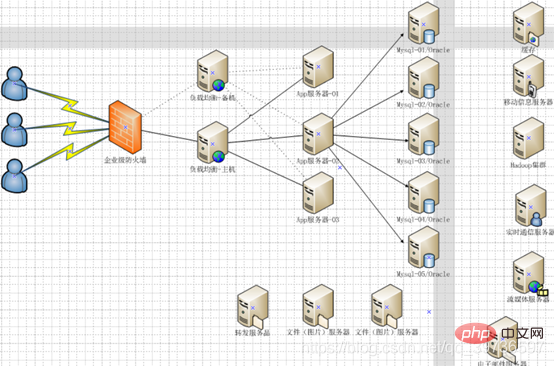Click the Mysql-04/Oracle label
The height and width of the screenshot is (366, 554).
(x=423, y=219)
